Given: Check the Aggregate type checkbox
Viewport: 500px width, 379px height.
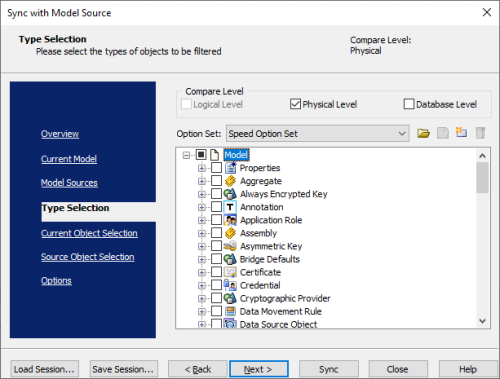Looking at the screenshot, I should tap(216, 181).
